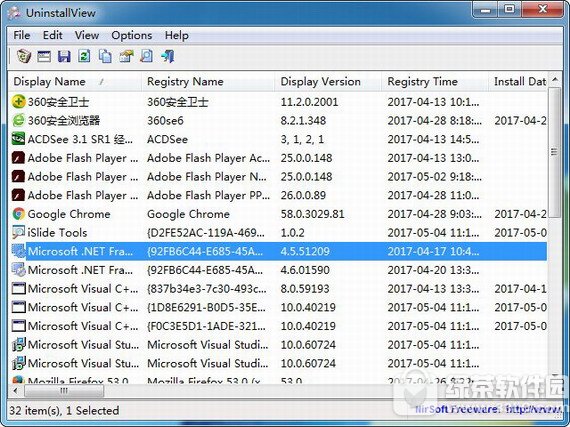This screenshot has height=427, width=570.
Task: Open the View menu
Action: 87,35
